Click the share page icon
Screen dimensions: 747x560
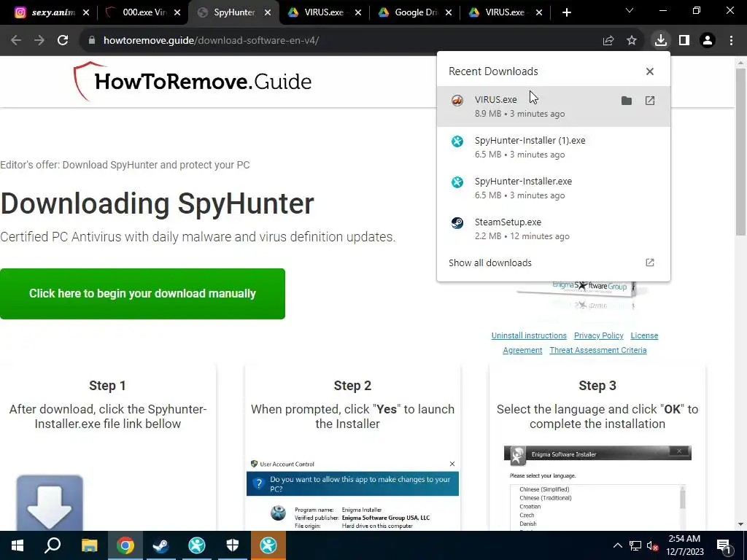(608, 41)
